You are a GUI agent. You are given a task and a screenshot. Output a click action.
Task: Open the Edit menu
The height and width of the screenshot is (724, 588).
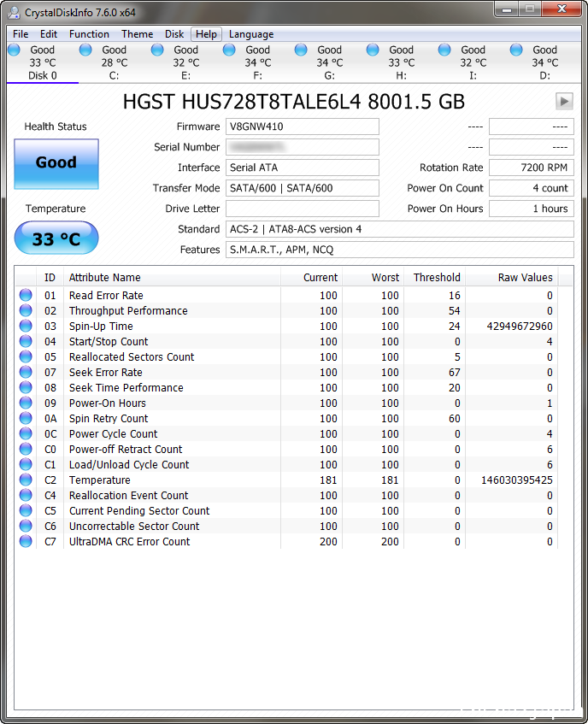49,34
